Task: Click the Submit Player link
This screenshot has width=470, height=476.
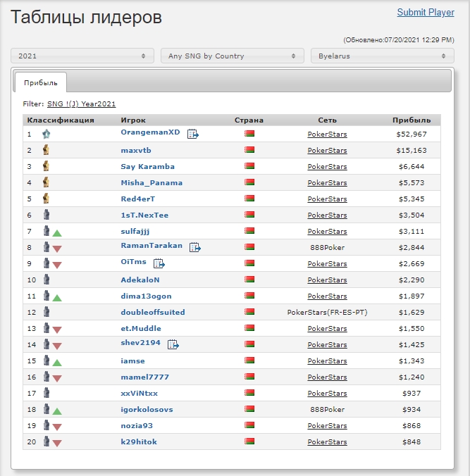Action: (x=426, y=12)
